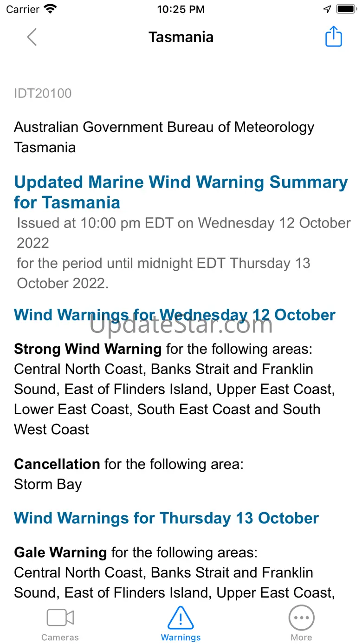This screenshot has height=644, width=362.
Task: Tap Wind Warnings for Wednesday 12 October heading
Action: (x=175, y=315)
